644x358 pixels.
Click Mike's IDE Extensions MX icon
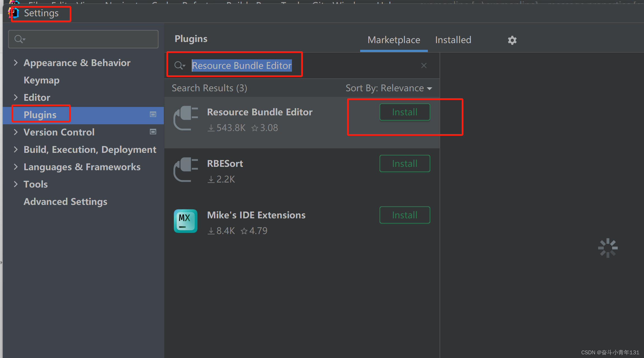(185, 221)
